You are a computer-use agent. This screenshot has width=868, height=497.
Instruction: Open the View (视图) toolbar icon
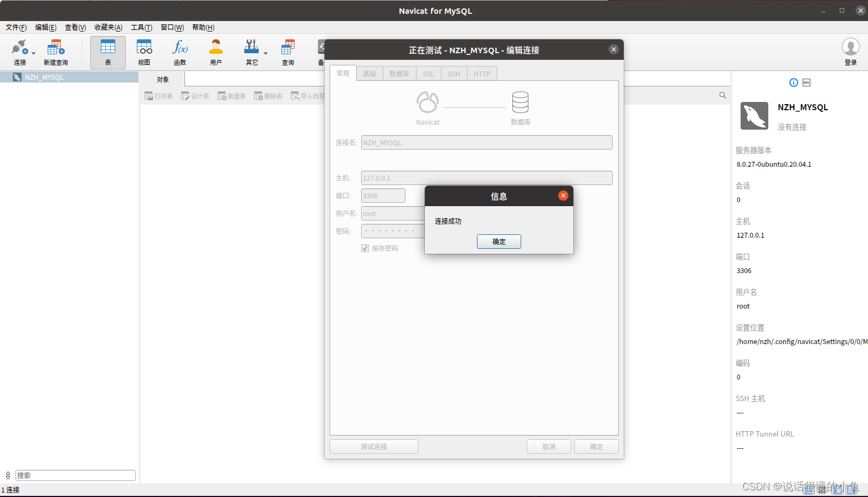pyautogui.click(x=144, y=48)
